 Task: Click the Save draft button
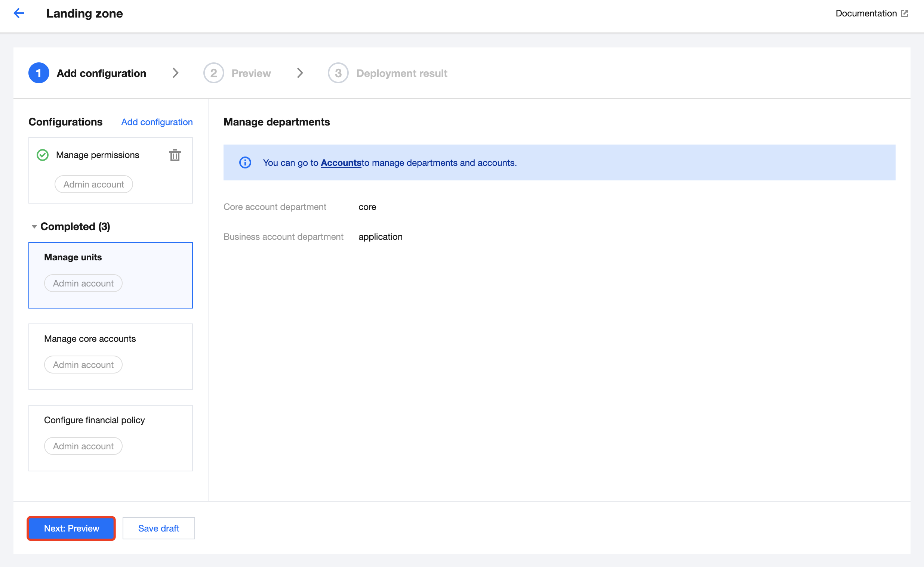pyautogui.click(x=158, y=528)
